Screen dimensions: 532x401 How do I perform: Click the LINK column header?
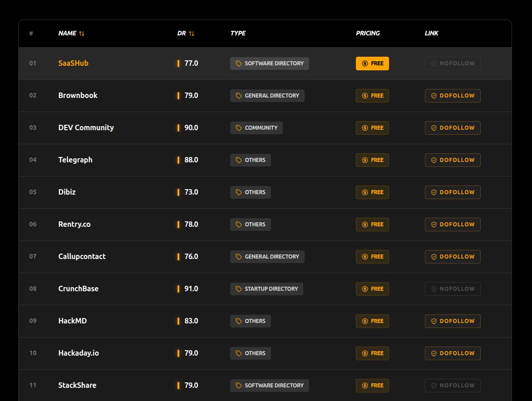click(431, 33)
